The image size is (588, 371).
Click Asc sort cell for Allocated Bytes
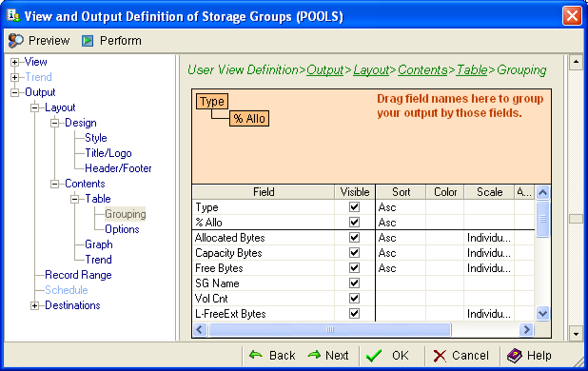pos(401,238)
